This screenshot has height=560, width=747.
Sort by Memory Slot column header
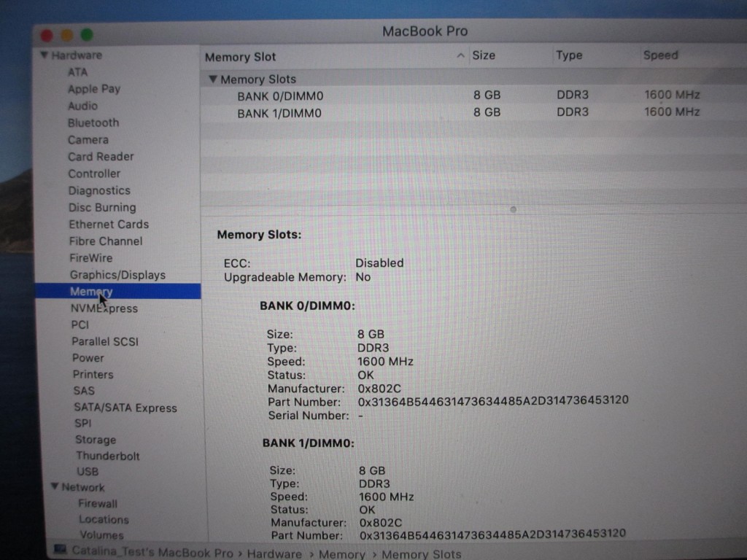coord(240,57)
